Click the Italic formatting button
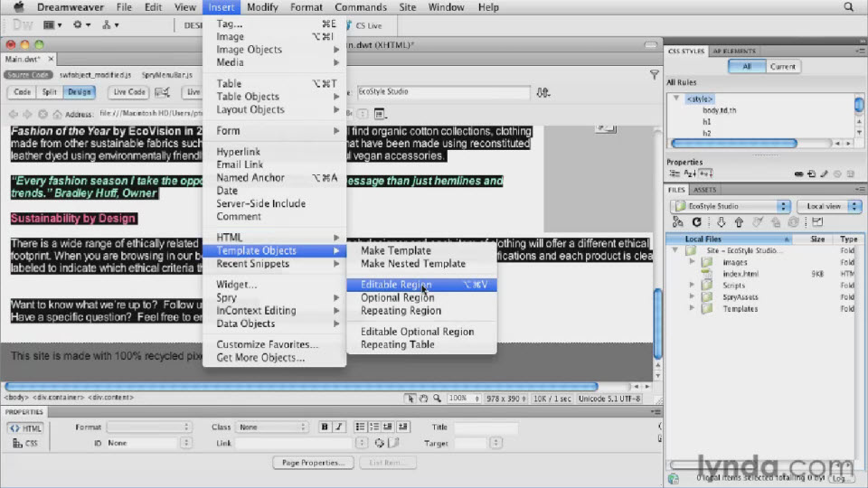The image size is (868, 488). tap(339, 427)
